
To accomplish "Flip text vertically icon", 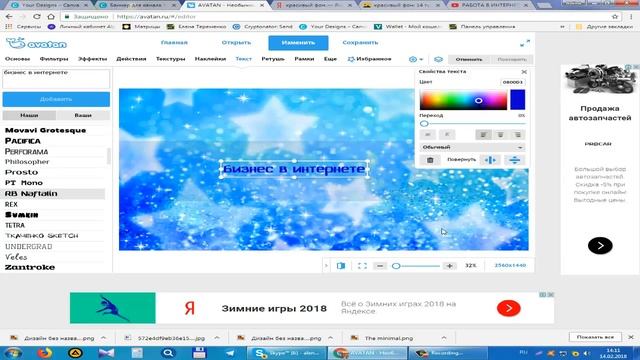I will click(x=514, y=160).
